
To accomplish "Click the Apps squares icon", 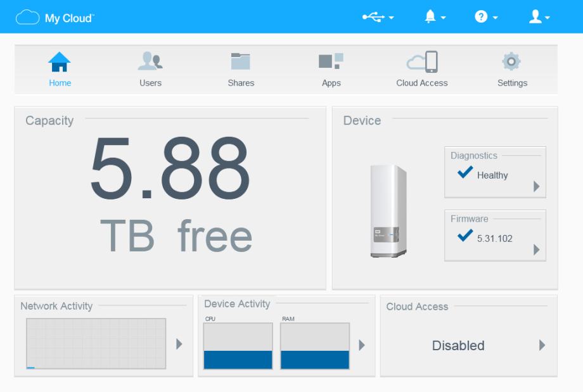I will pos(331,61).
